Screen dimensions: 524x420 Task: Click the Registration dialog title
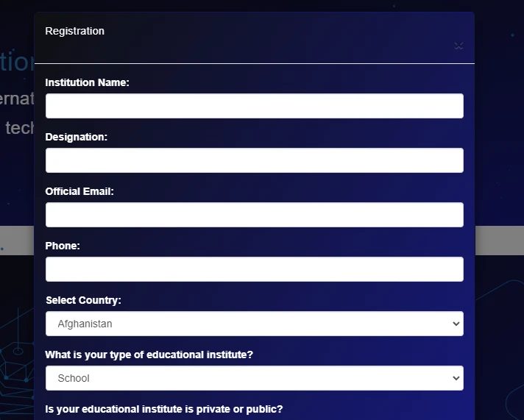pos(74,31)
